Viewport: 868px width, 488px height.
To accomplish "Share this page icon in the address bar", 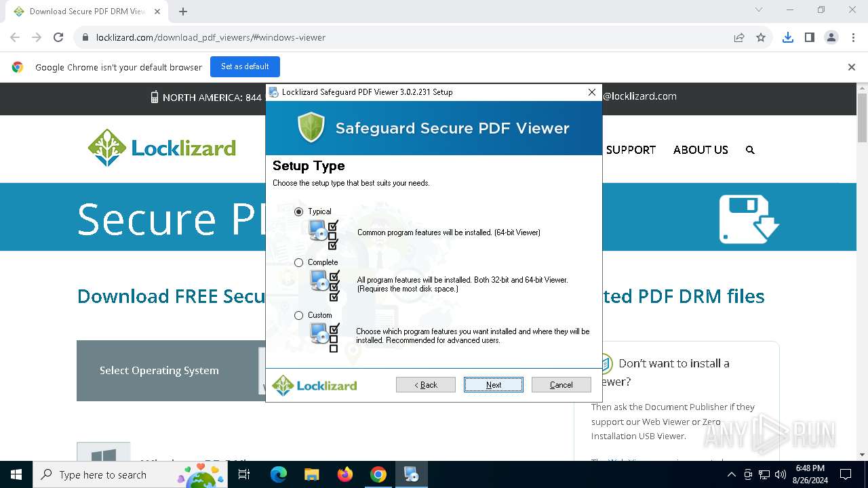I will point(739,37).
